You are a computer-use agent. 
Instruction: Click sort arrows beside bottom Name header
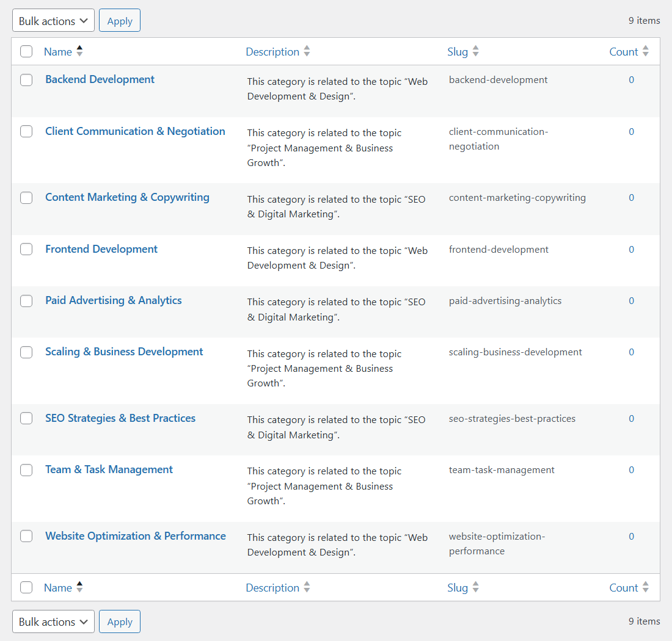[79, 587]
